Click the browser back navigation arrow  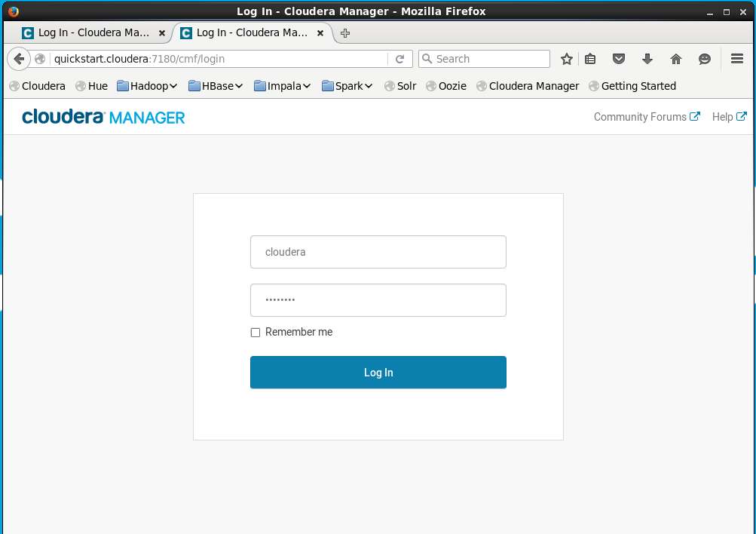19,58
